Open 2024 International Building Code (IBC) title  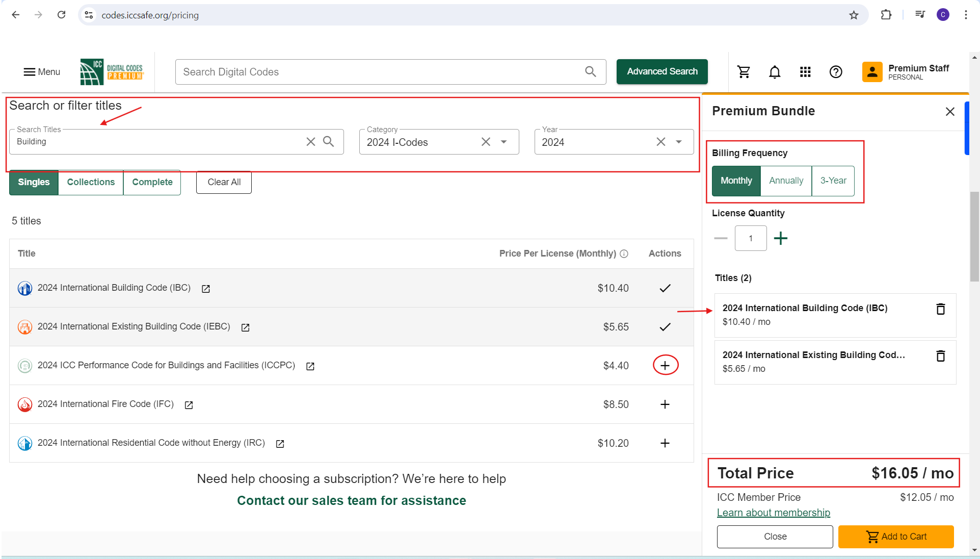(114, 288)
